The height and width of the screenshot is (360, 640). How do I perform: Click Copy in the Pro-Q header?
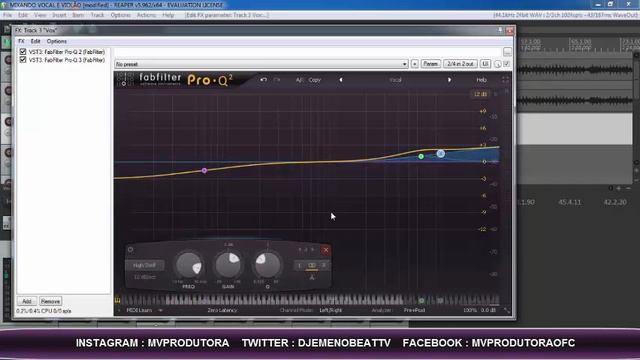click(x=315, y=80)
